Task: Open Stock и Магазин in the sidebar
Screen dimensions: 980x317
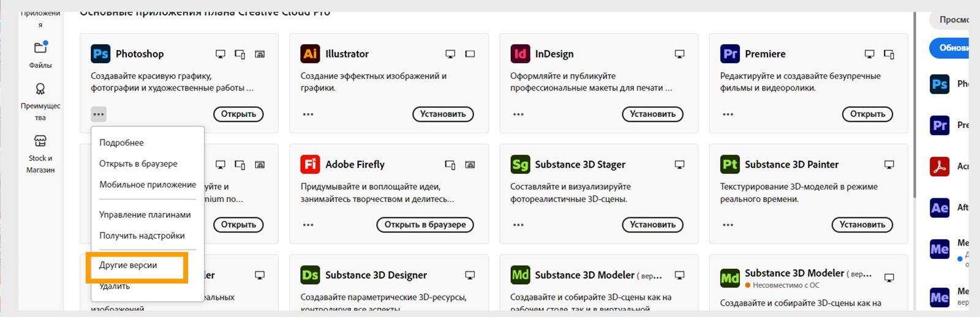Action: pyautogui.click(x=40, y=154)
